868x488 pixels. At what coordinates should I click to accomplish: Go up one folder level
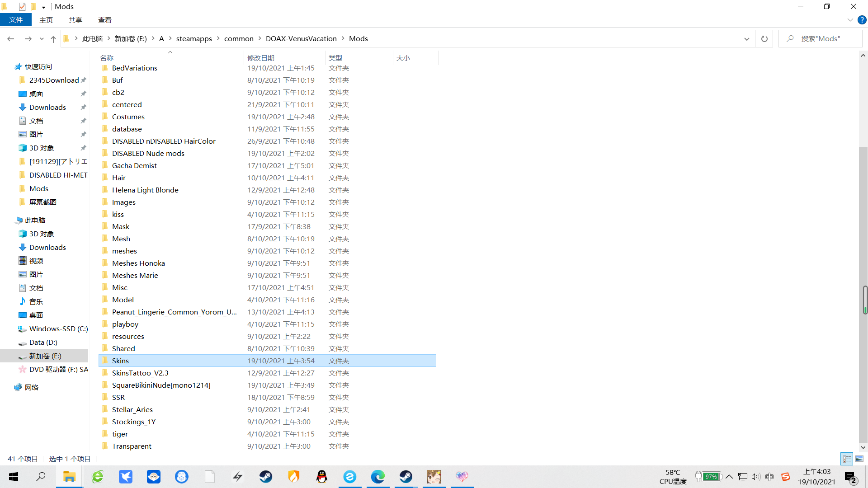53,39
